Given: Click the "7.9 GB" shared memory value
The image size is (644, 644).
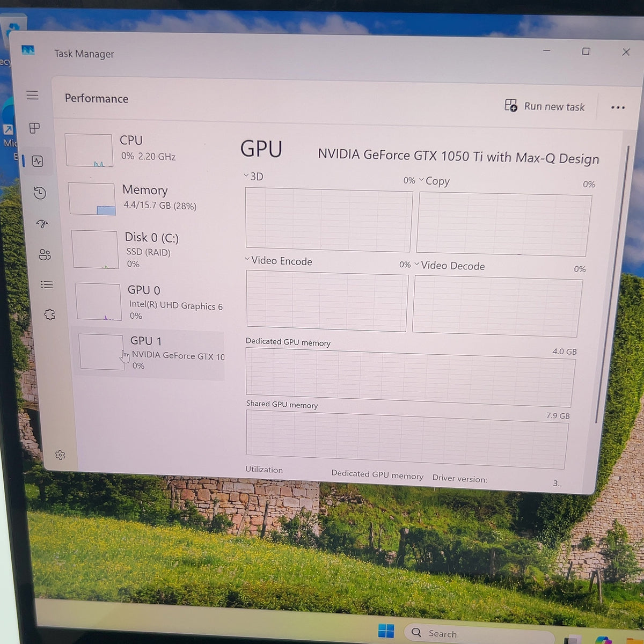Looking at the screenshot, I should pos(558,415).
